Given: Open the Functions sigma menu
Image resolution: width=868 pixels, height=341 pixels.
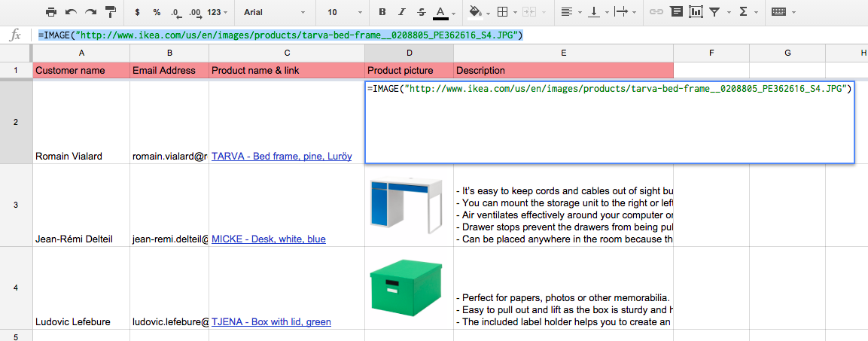Looking at the screenshot, I should coord(748,12).
